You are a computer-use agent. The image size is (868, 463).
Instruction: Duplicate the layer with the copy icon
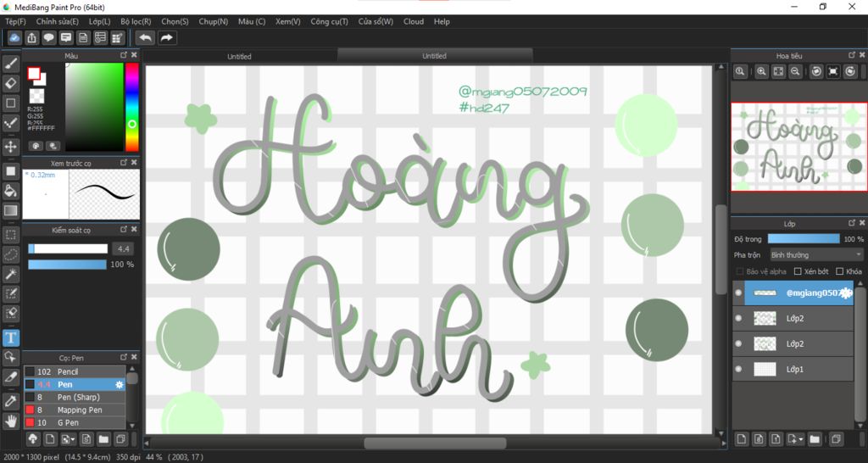tap(837, 439)
